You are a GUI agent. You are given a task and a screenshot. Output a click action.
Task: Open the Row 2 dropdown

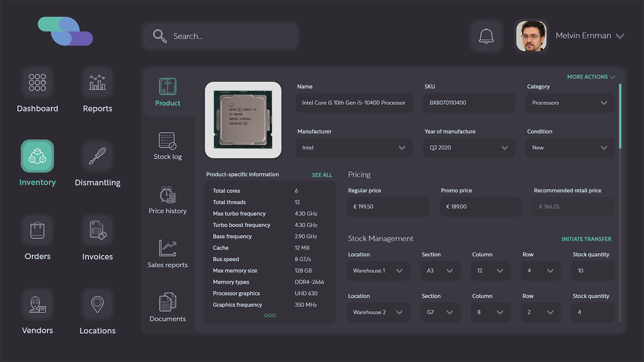click(541, 313)
